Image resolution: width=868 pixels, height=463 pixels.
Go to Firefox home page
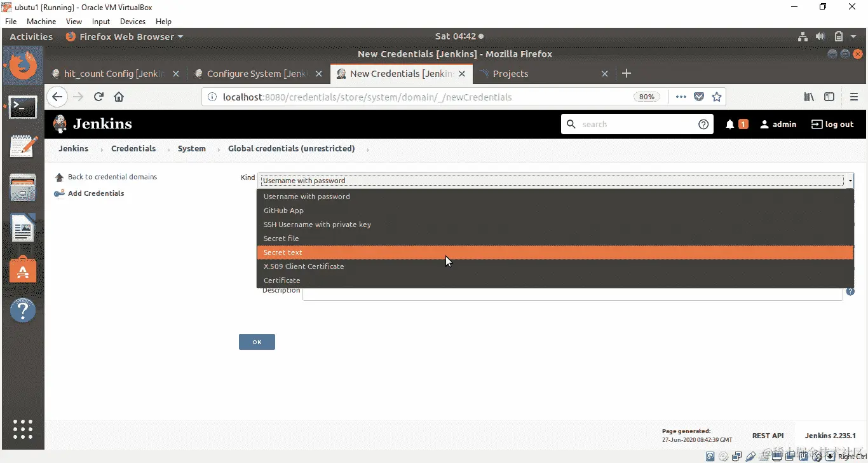119,97
